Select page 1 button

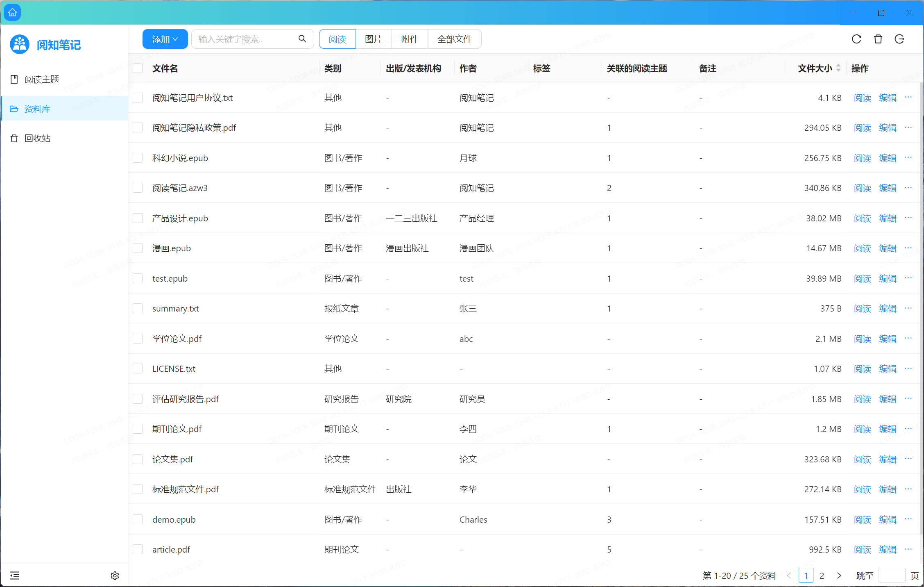point(806,576)
